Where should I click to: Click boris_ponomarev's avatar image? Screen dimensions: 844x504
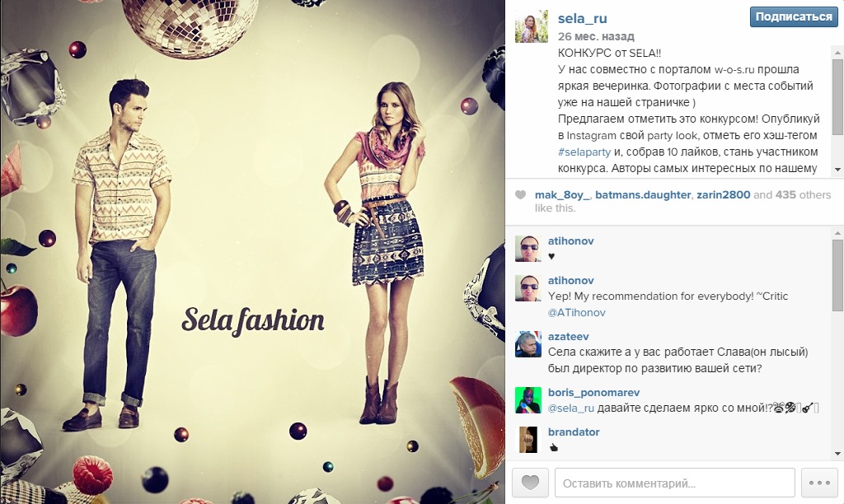[528, 400]
